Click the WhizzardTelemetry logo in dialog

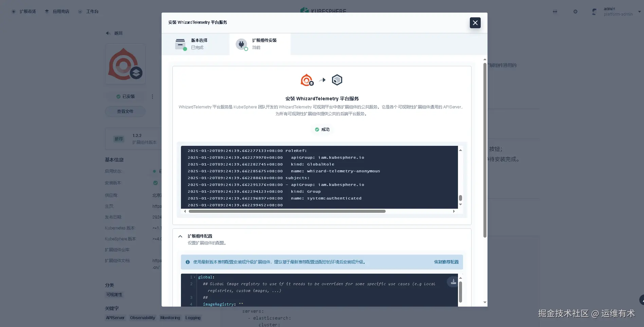pyautogui.click(x=307, y=80)
